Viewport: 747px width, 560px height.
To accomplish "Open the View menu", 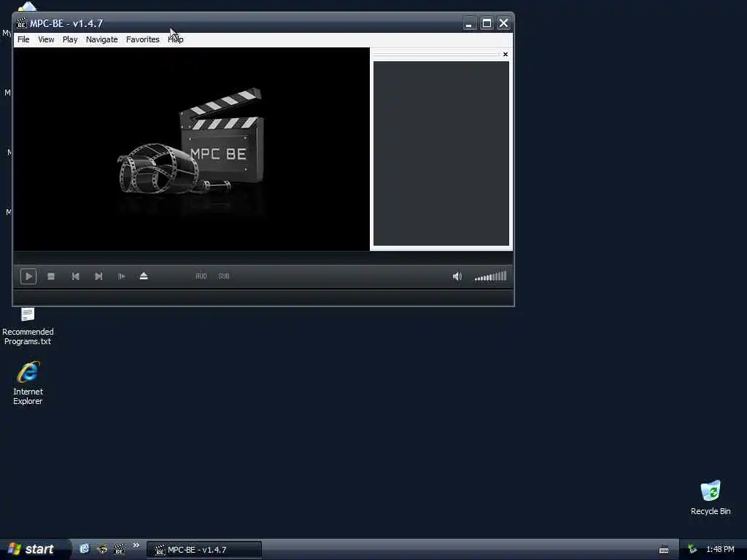I will [46, 39].
